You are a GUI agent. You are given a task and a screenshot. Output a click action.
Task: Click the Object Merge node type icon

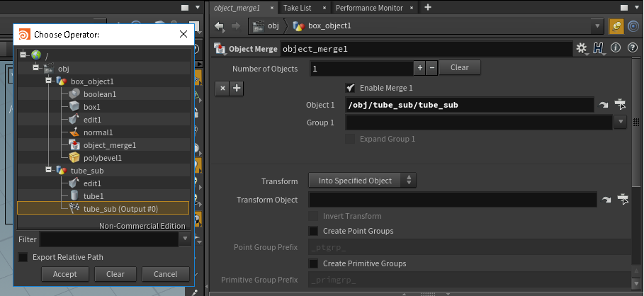click(220, 48)
